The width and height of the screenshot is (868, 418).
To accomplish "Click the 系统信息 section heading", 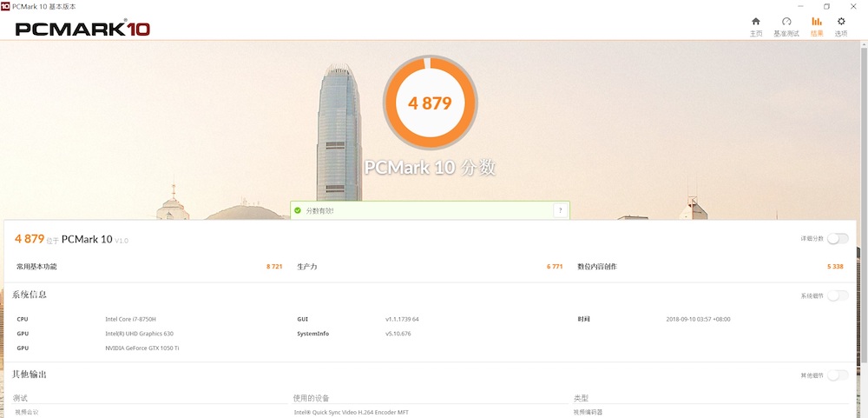I will point(30,295).
